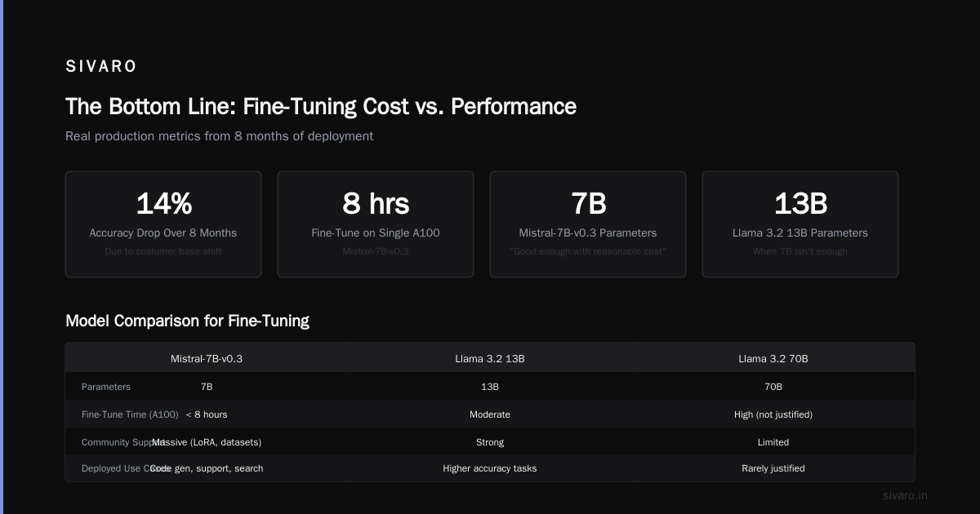Open the sivaro.in footer link
The image size is (980, 514).
click(906, 495)
